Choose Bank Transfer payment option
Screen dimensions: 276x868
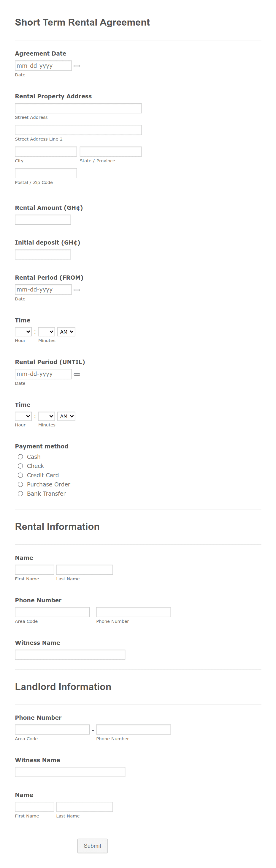tap(20, 494)
